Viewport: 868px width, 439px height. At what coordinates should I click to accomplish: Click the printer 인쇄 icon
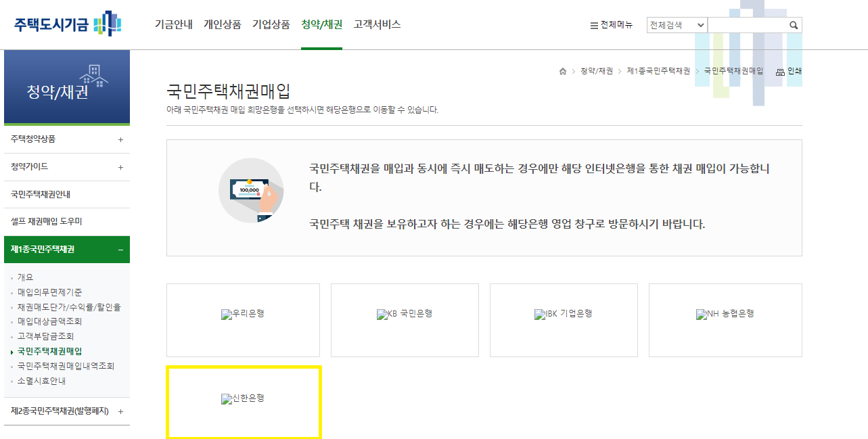(x=788, y=71)
